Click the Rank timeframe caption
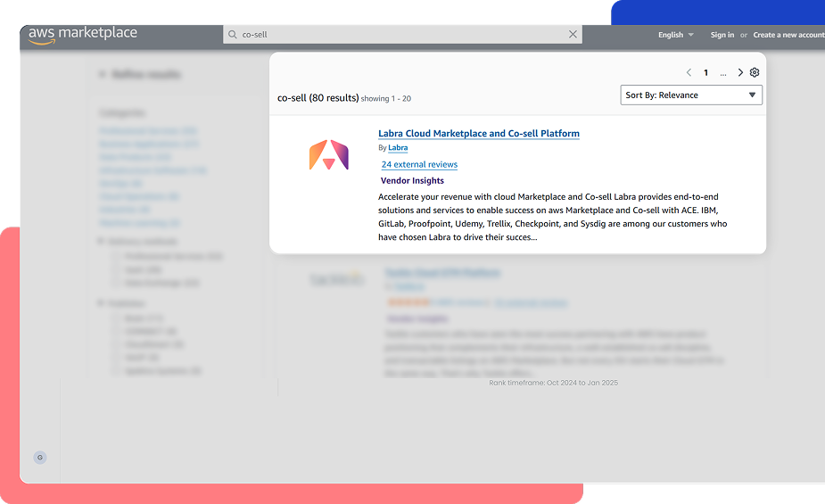This screenshot has height=504, width=825. [x=554, y=383]
